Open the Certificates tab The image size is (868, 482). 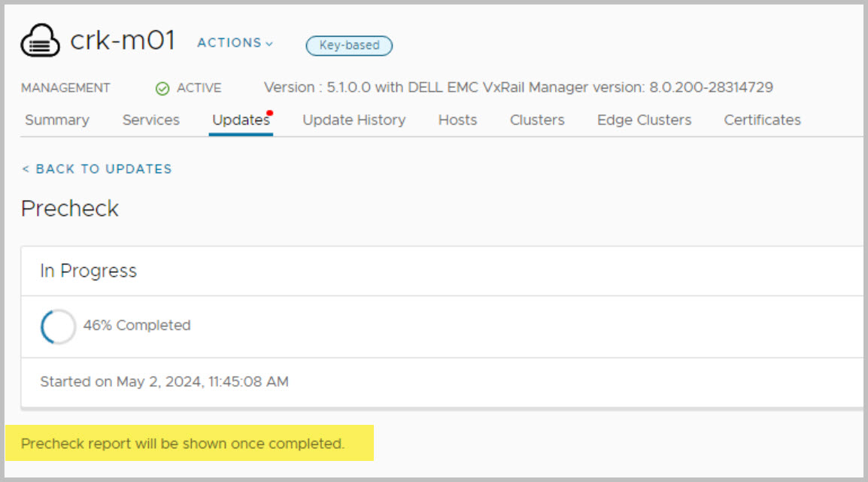tap(762, 120)
